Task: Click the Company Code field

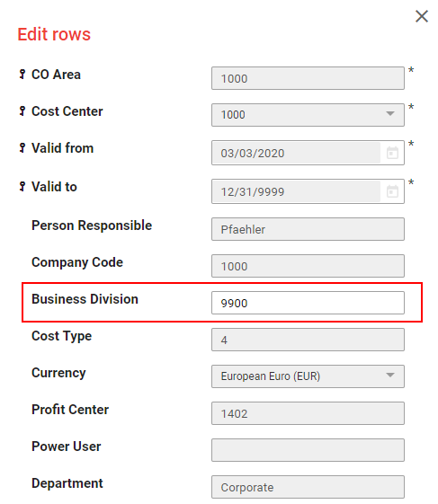Action: coord(308,266)
